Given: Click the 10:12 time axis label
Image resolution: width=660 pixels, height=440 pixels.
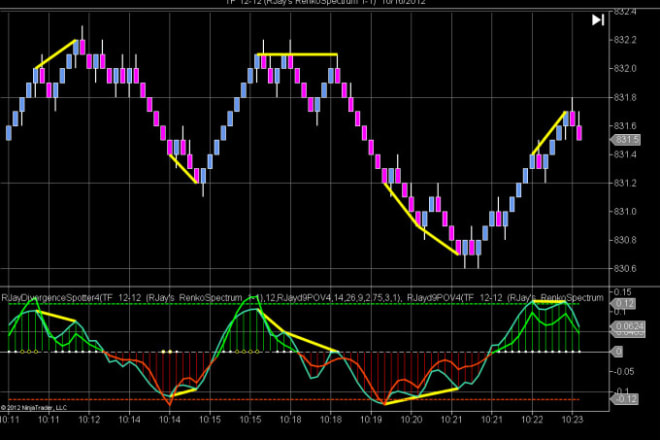Looking at the screenshot, I should point(89,420).
